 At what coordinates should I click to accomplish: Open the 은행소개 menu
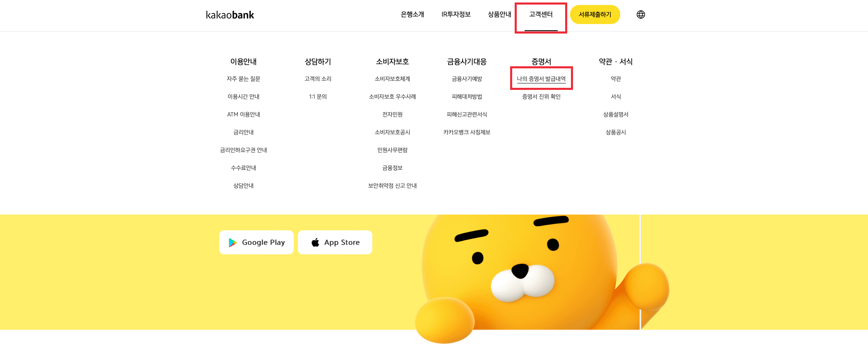point(412,14)
